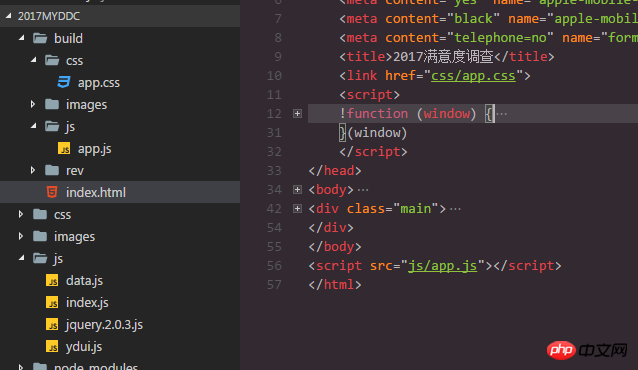Select the node_modules folder name
This screenshot has height=370, width=638.
[96, 366]
